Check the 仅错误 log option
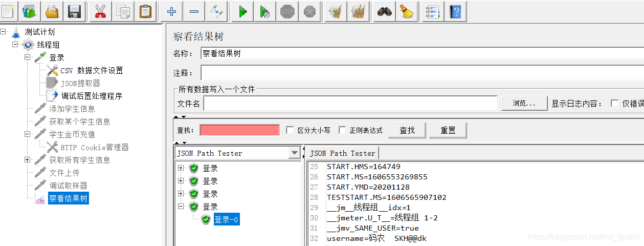Viewport: 644px width, 246px height. click(x=614, y=104)
